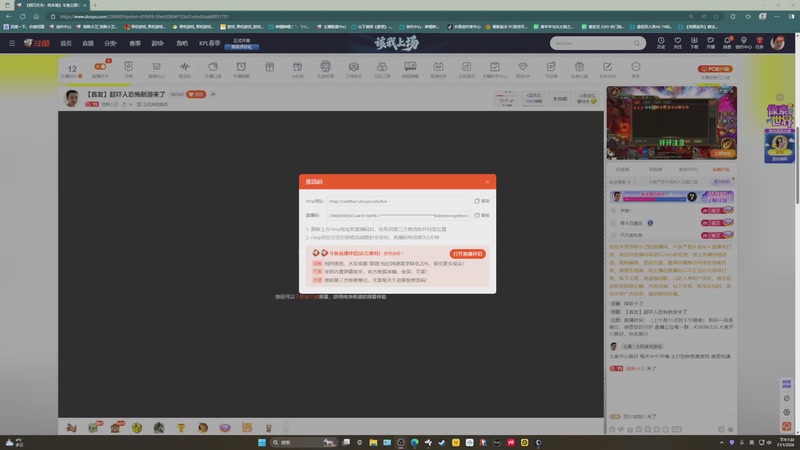Copy the 直播码 stream key
The image size is (800, 450).
482,215
